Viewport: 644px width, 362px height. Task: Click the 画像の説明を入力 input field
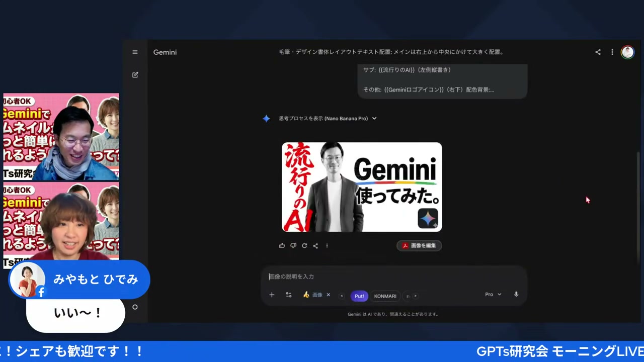point(352,277)
